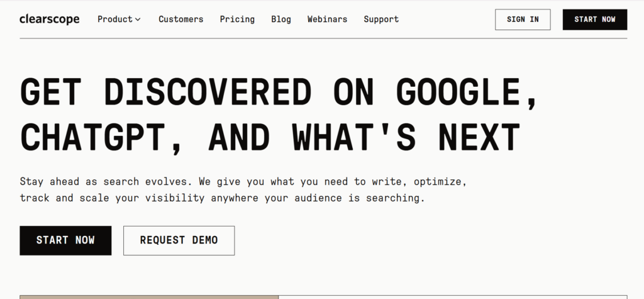Expand the Product dropdown menu
This screenshot has height=299, width=644.
pos(119,20)
